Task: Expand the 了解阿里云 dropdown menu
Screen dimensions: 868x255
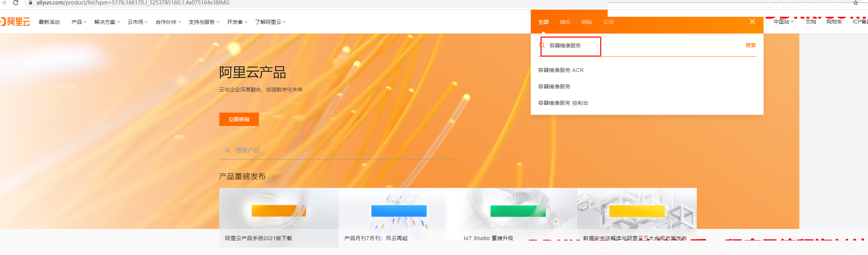Action: (x=270, y=22)
